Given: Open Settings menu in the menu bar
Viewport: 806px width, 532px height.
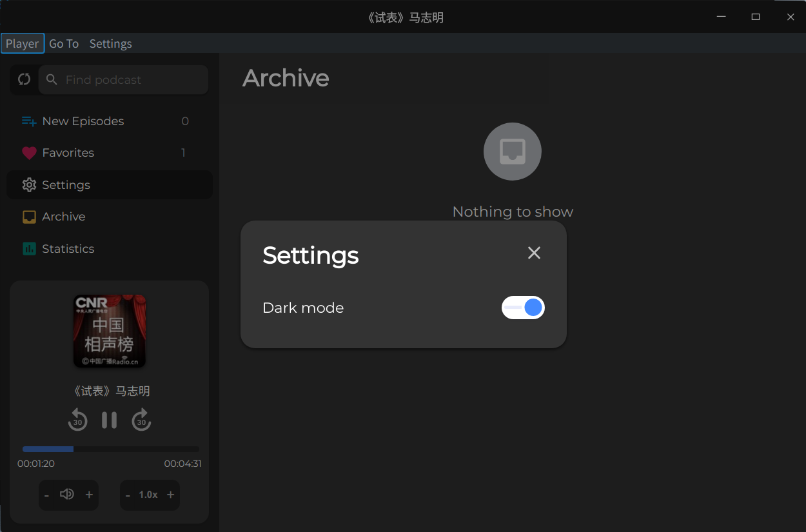Looking at the screenshot, I should click(110, 44).
